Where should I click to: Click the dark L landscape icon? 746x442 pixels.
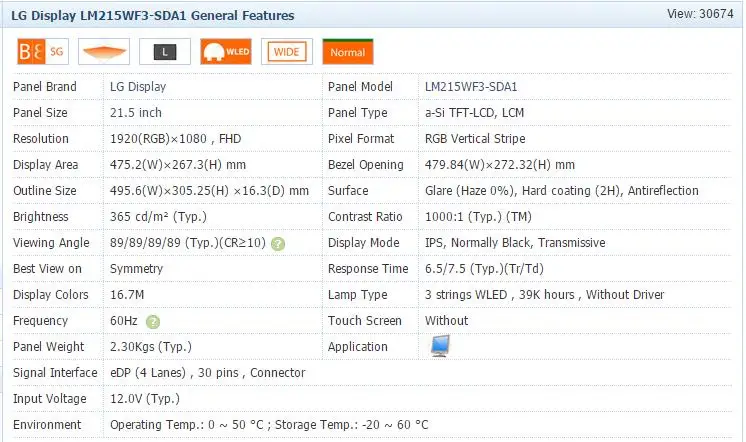pyautogui.click(x=165, y=51)
